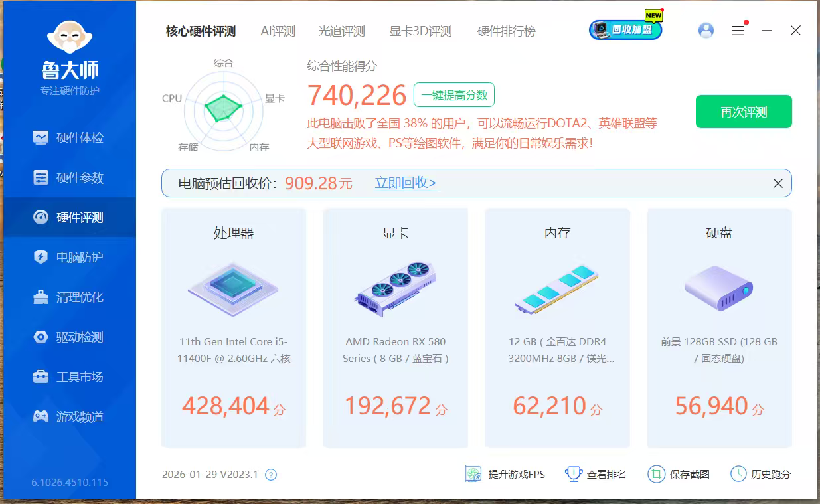This screenshot has height=504, width=820.
Task: Open the hamburger main menu
Action: (x=738, y=31)
